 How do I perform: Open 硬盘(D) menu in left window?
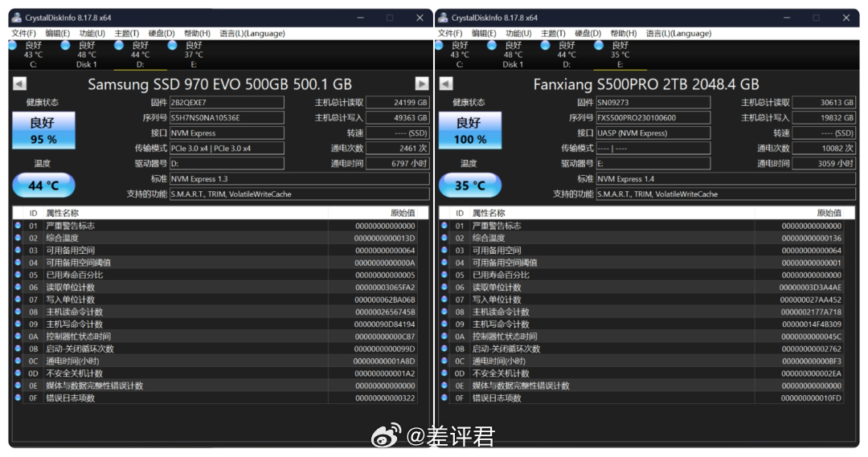[162, 33]
